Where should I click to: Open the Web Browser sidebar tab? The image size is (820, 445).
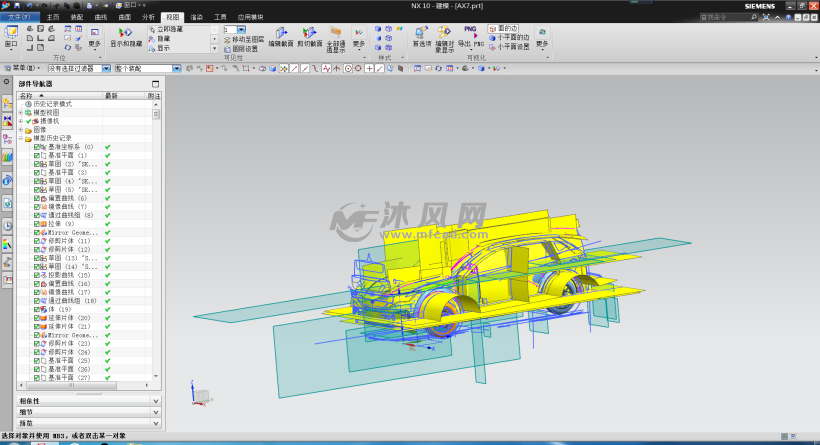(7, 203)
